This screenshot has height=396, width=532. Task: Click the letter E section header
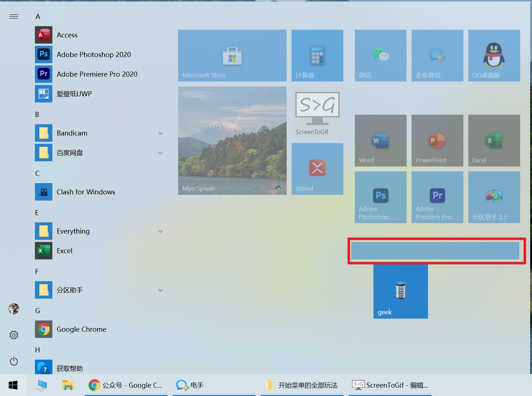click(37, 213)
